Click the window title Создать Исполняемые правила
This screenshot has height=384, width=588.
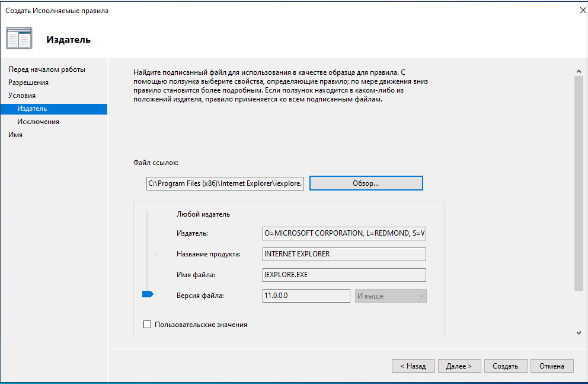(x=57, y=11)
